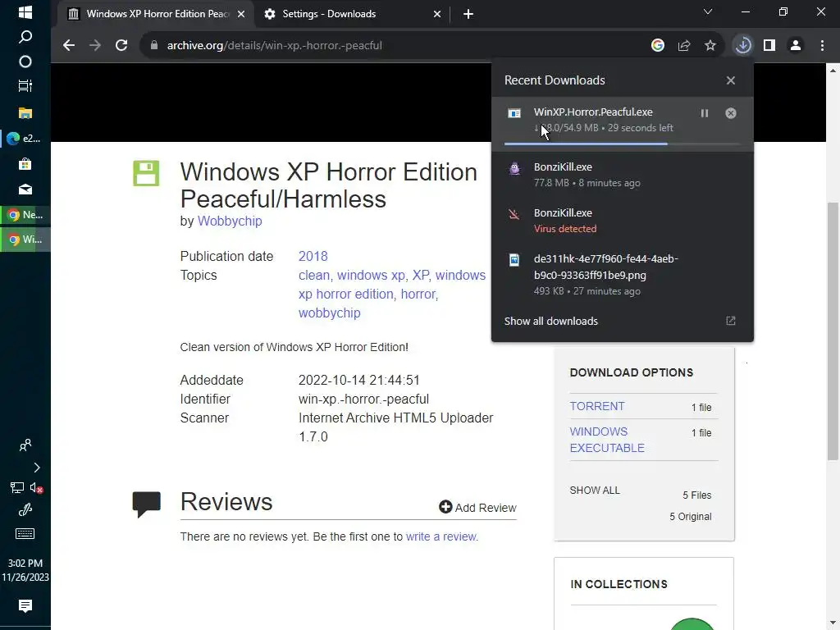
Task: Open the Chrome side panel
Action: (769, 46)
